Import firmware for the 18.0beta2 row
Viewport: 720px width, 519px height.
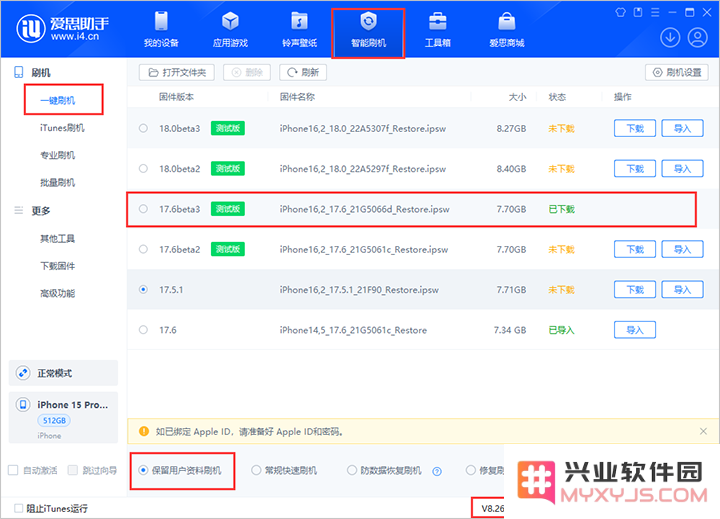click(682, 169)
